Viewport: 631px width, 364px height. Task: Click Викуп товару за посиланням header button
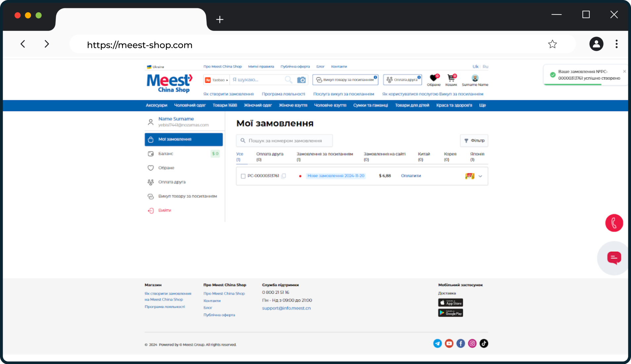click(345, 80)
